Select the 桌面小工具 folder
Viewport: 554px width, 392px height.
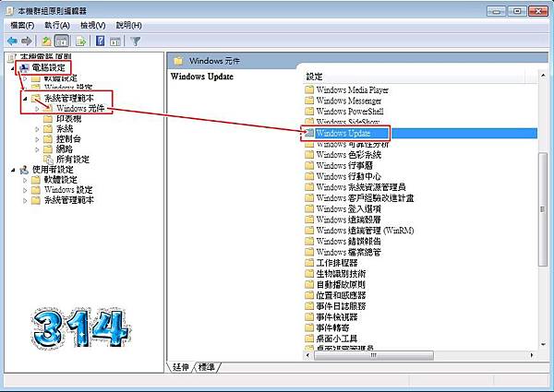point(337,339)
